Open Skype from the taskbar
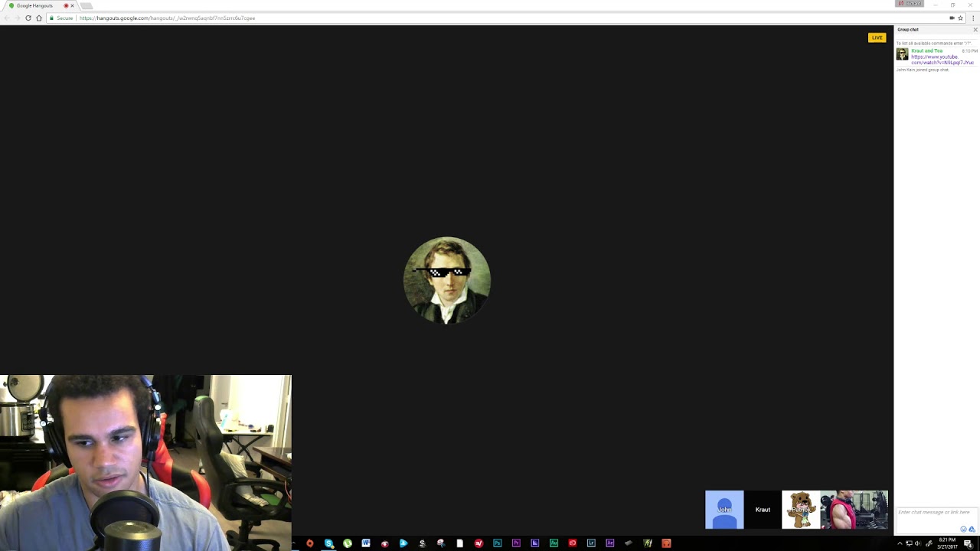The image size is (980, 551). coord(329,543)
